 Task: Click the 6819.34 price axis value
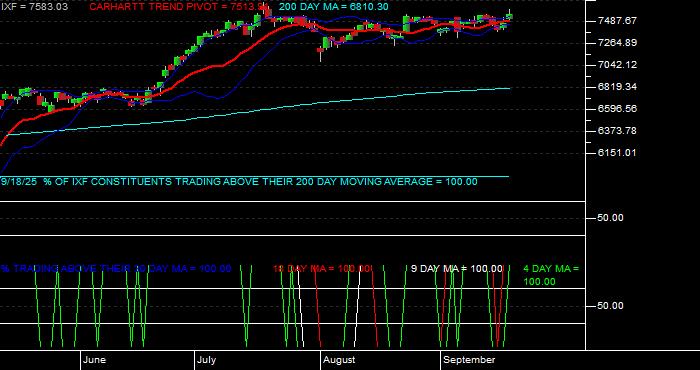click(617, 87)
